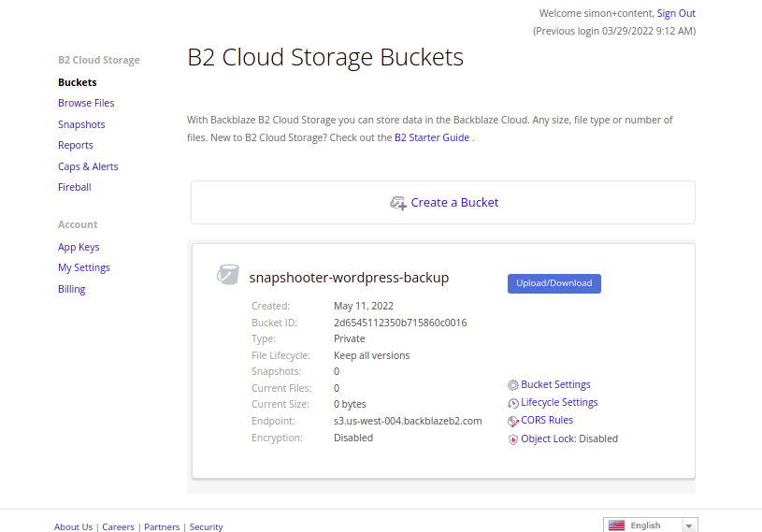Viewport: 762px width, 532px height.
Task: Click the Upload/Download button
Action: (x=554, y=283)
